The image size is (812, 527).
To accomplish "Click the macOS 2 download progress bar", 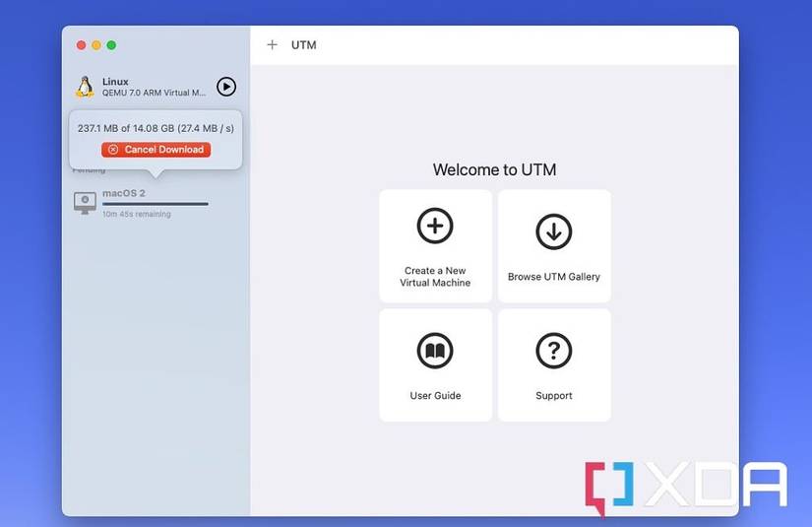I will (156, 204).
